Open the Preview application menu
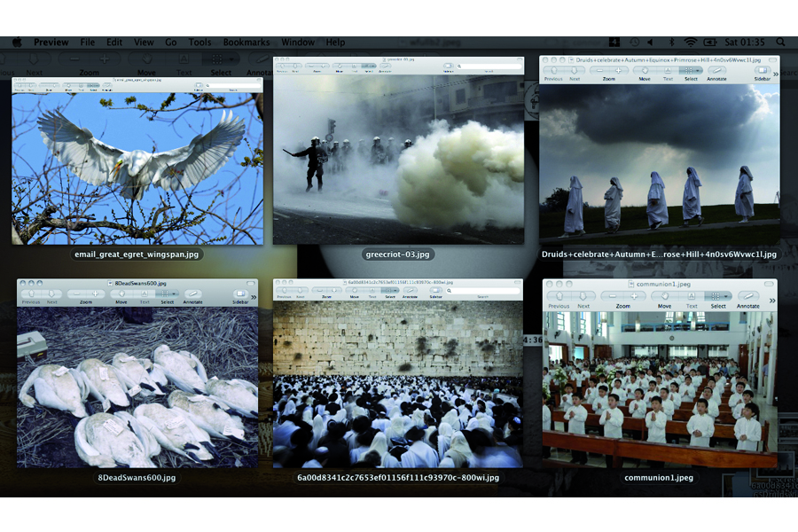Viewport: 798px width, 532px height. (x=51, y=43)
